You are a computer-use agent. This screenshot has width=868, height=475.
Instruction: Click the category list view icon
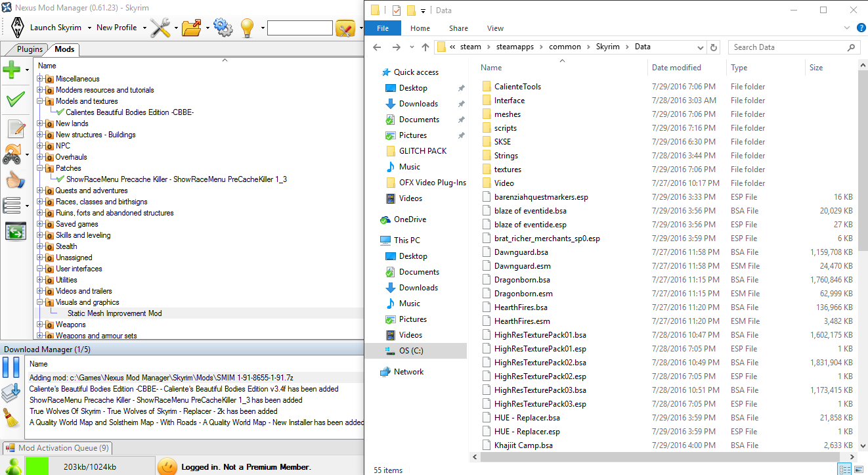click(x=12, y=206)
